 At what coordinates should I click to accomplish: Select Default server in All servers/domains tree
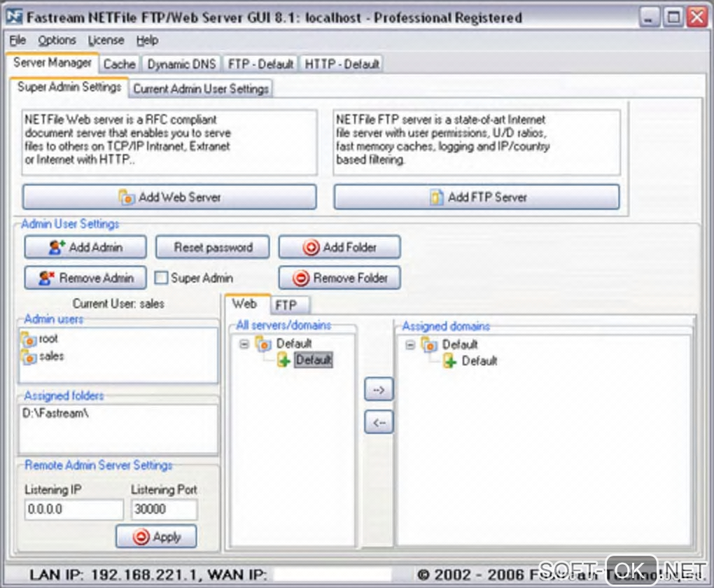click(294, 344)
